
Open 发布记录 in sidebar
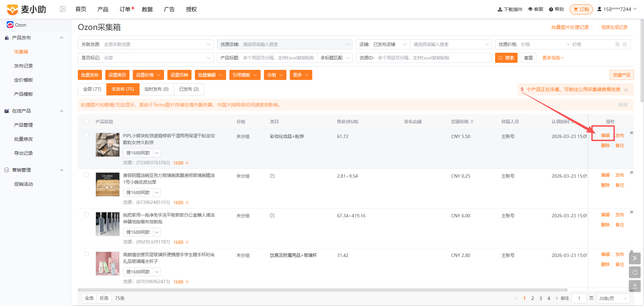pos(23,66)
